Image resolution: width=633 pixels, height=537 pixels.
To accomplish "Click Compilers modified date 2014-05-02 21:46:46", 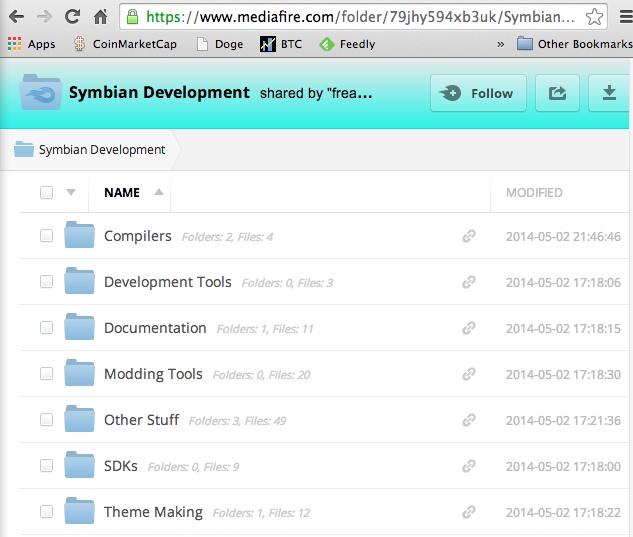I will pos(563,237).
